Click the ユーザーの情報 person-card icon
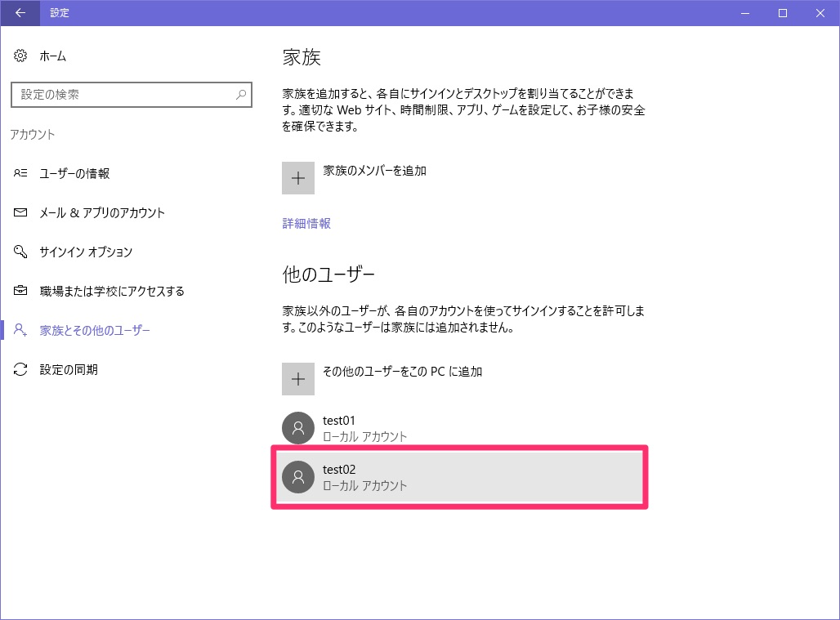Image resolution: width=840 pixels, height=620 pixels. click(x=20, y=173)
